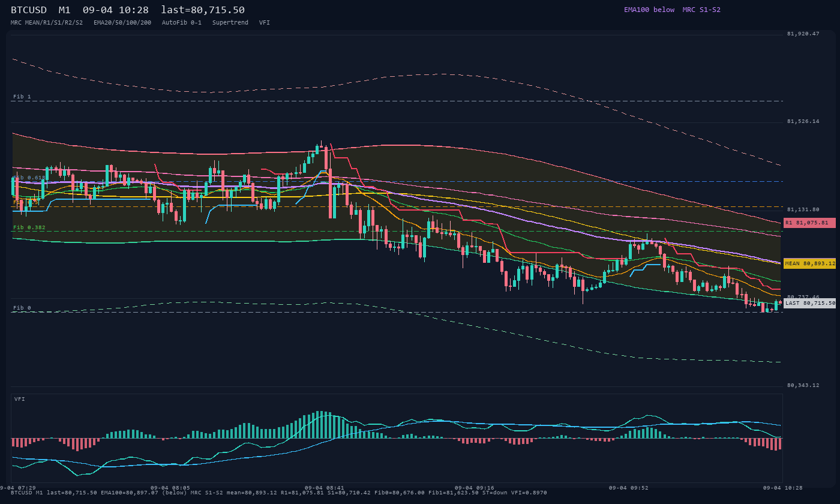Click the '09-04 09:52' time axis label

(x=629, y=488)
